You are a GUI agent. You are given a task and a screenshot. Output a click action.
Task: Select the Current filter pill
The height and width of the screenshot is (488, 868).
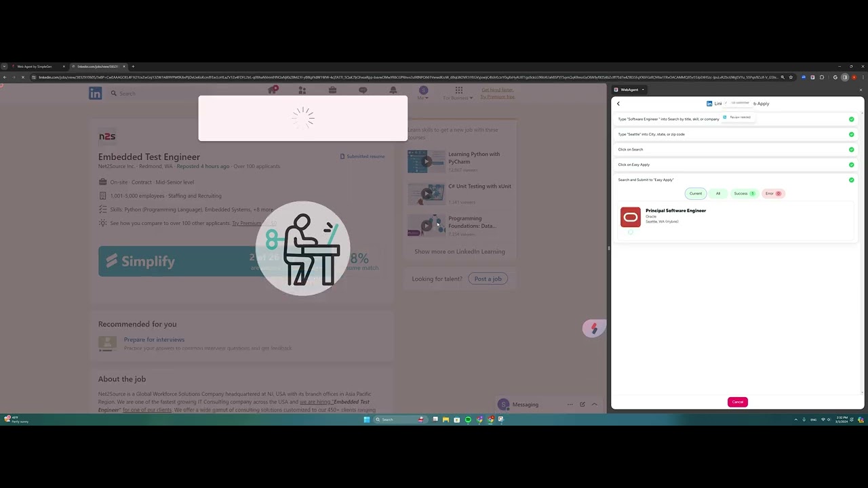(696, 194)
